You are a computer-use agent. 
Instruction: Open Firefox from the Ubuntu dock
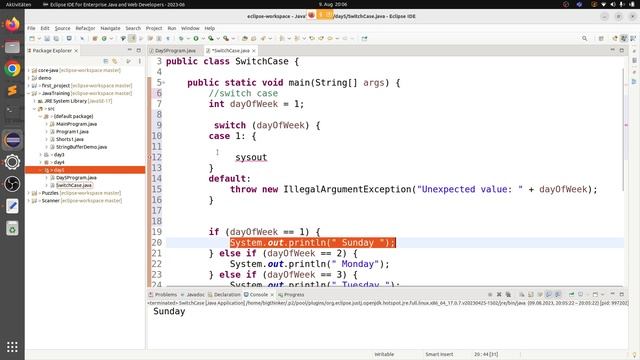(x=12, y=24)
